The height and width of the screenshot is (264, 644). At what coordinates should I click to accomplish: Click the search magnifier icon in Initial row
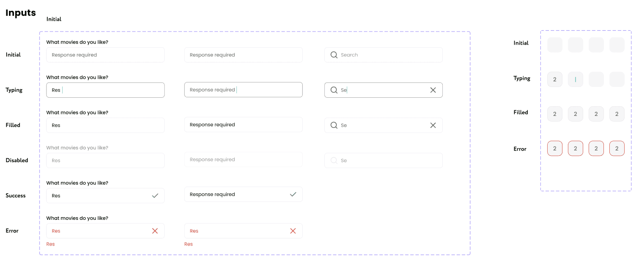(x=334, y=55)
